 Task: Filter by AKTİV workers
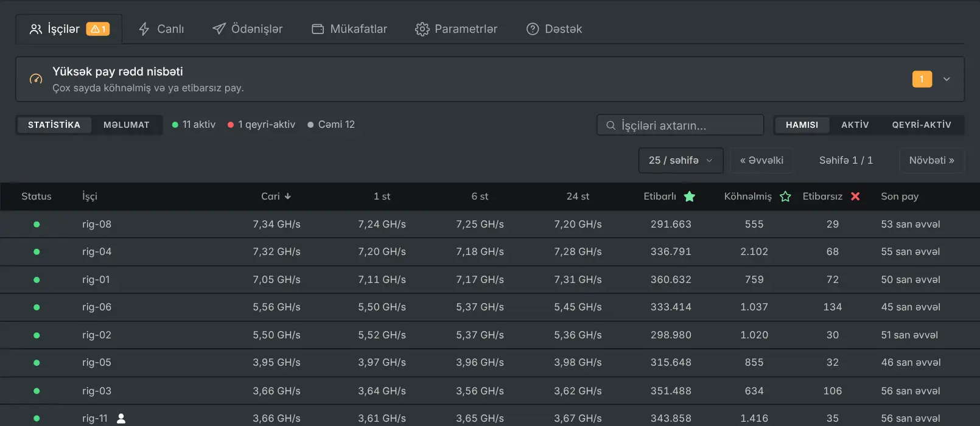pos(855,125)
